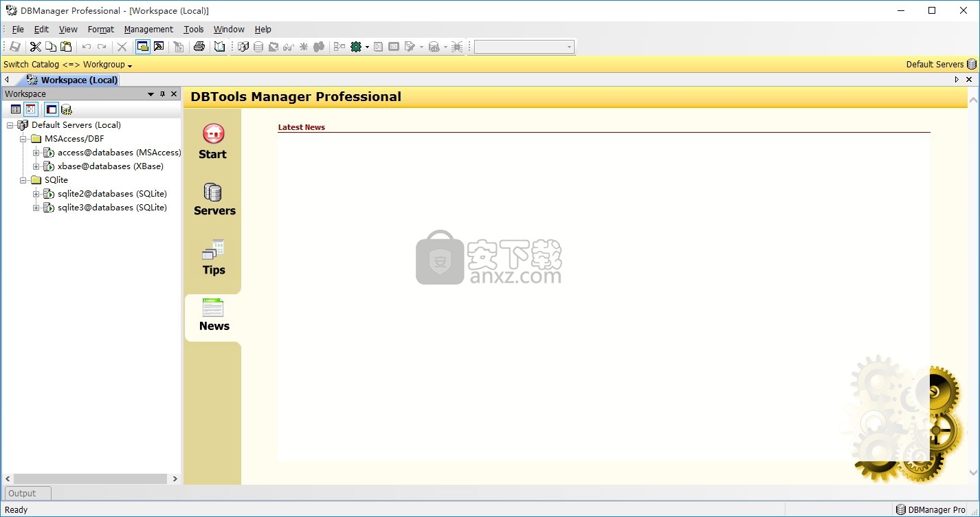Open the Window menu
This screenshot has width=980, height=517.
[229, 30]
